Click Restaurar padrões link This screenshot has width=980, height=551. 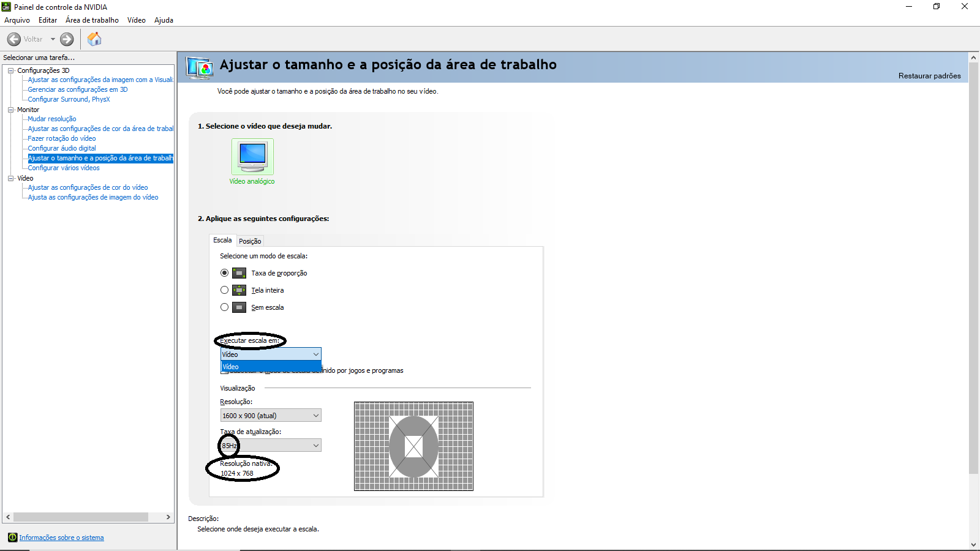pyautogui.click(x=929, y=76)
